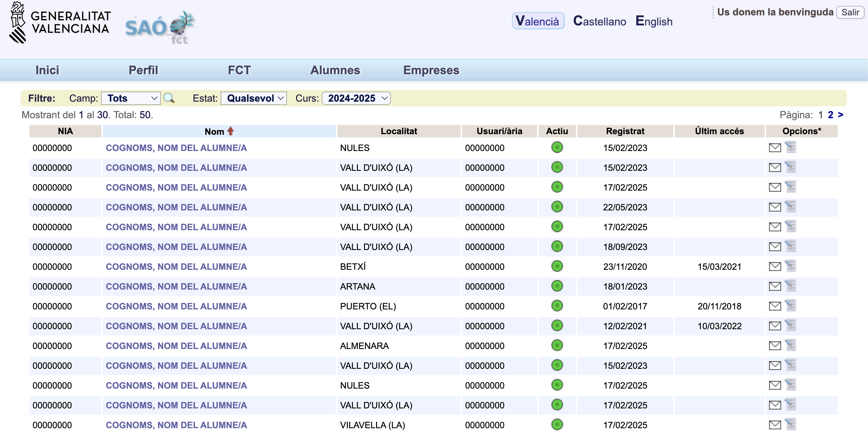The image size is (868, 435).
Task: Toggle green active status in BETXÍ row
Action: 557,266
